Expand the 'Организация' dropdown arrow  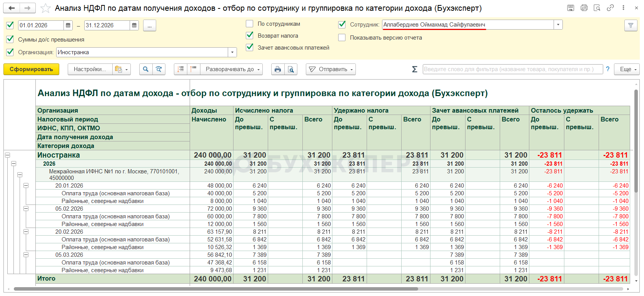(232, 52)
